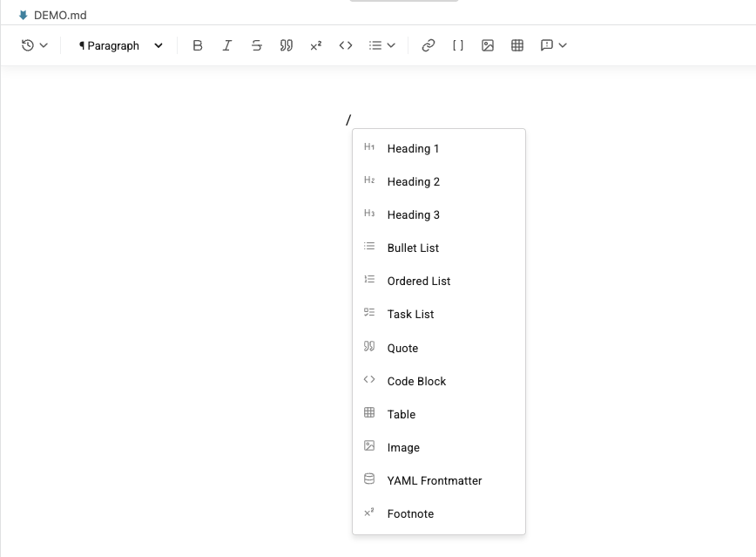Insert footnote using toolbar superscript icon

point(316,45)
